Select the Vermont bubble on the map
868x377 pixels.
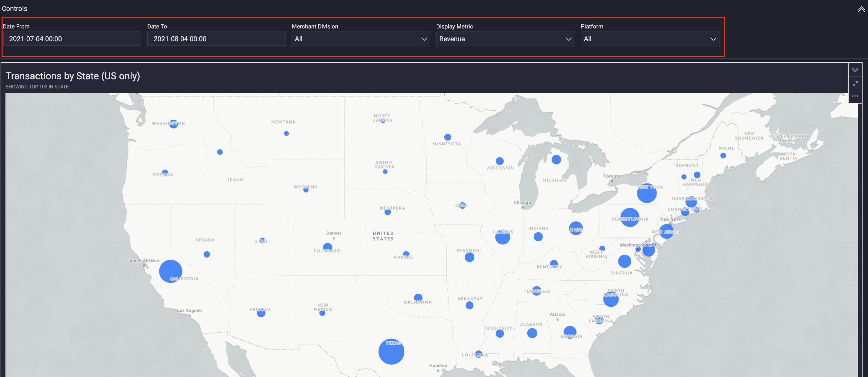pyautogui.click(x=684, y=177)
